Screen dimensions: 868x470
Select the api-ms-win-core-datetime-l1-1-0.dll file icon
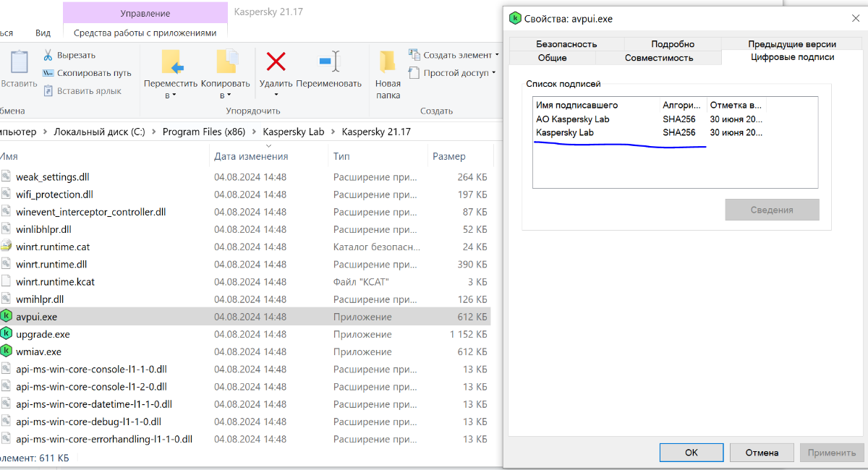7,404
